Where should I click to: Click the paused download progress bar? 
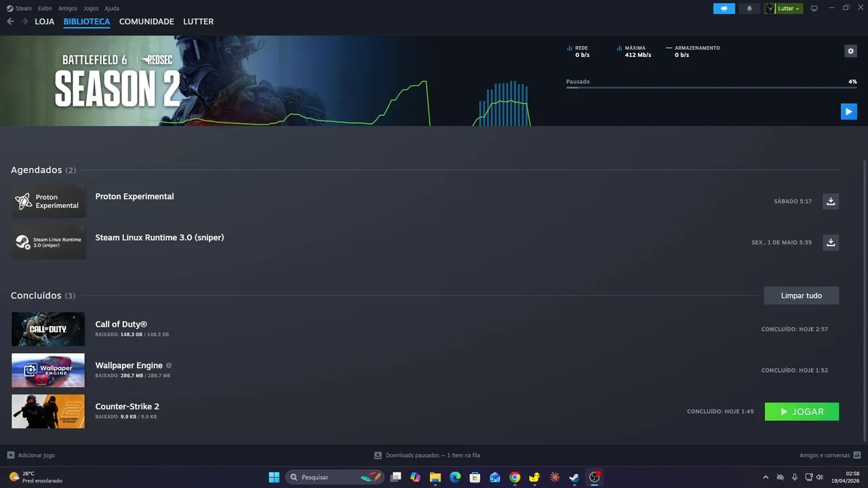(x=711, y=87)
